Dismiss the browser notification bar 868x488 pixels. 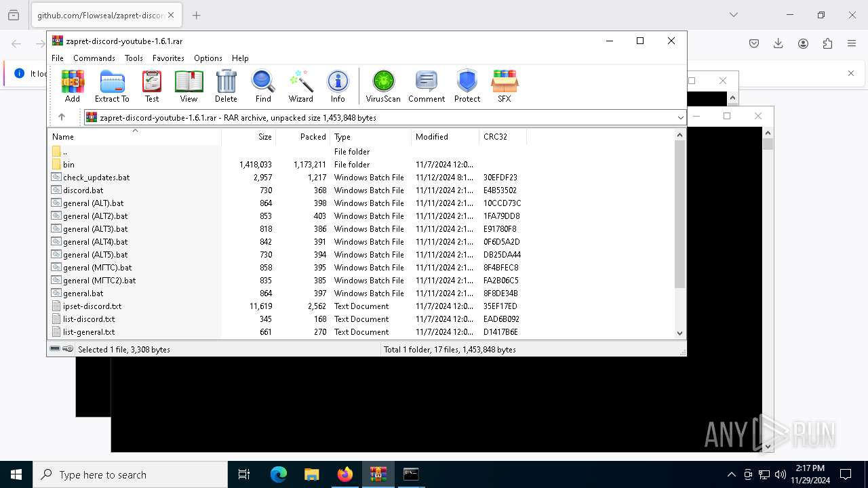851,73
